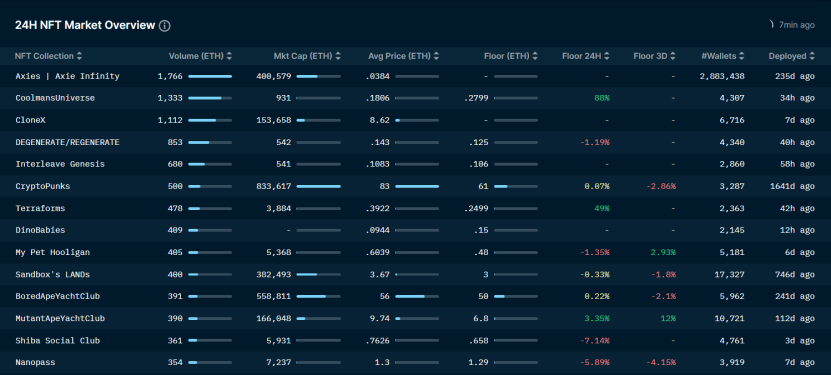Sort by Floor 24H arrows icon

[x=607, y=56]
